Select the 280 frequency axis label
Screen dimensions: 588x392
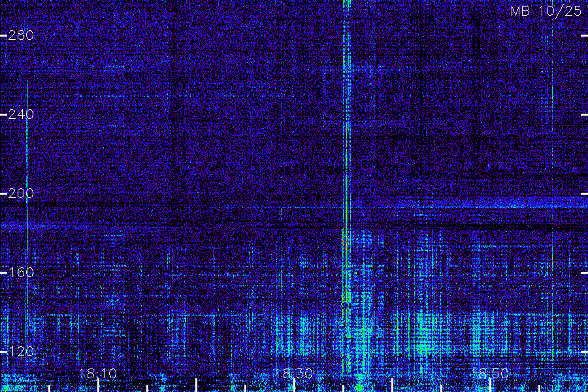[21, 35]
